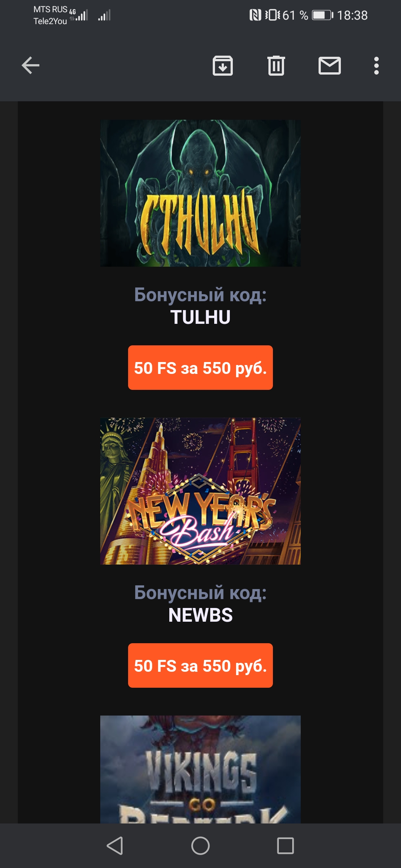Select the TULHU bonus code text
Viewport: 401px width, 868px height.
200,318
